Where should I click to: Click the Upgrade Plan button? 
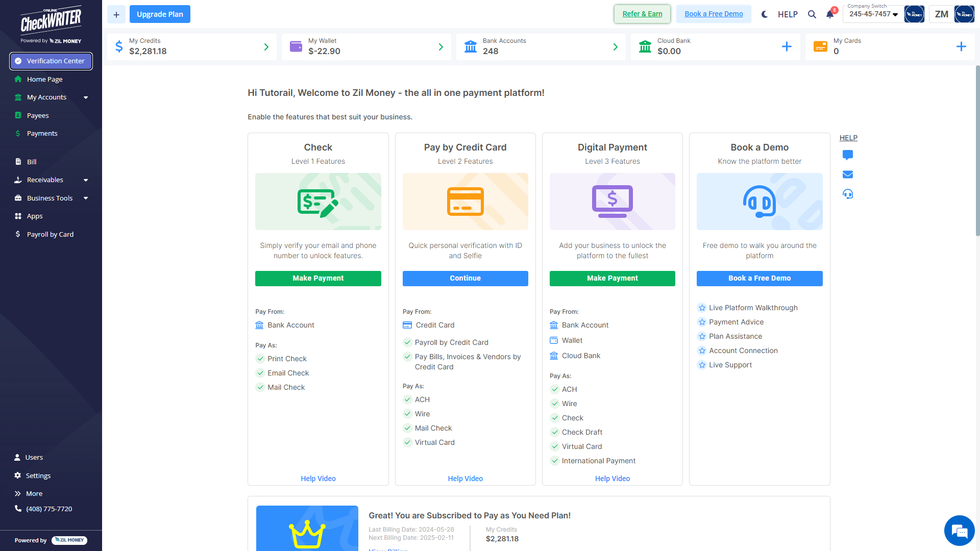pyautogui.click(x=160, y=14)
